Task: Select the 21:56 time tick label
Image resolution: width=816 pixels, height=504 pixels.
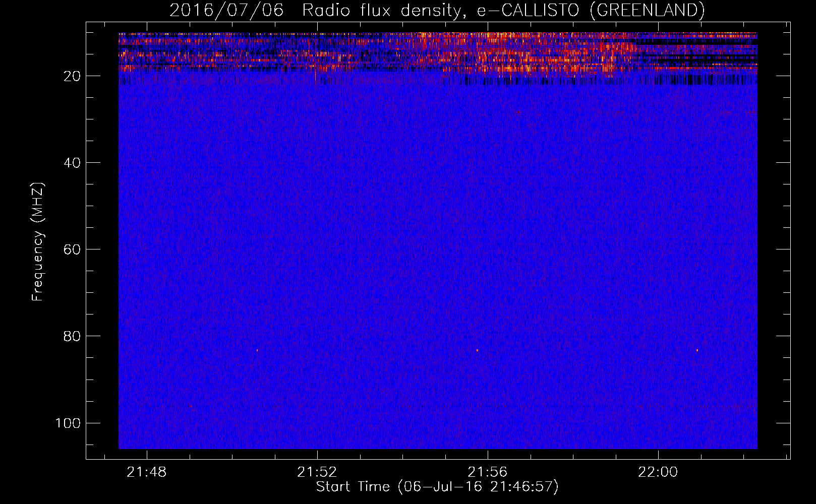Action: [x=487, y=472]
